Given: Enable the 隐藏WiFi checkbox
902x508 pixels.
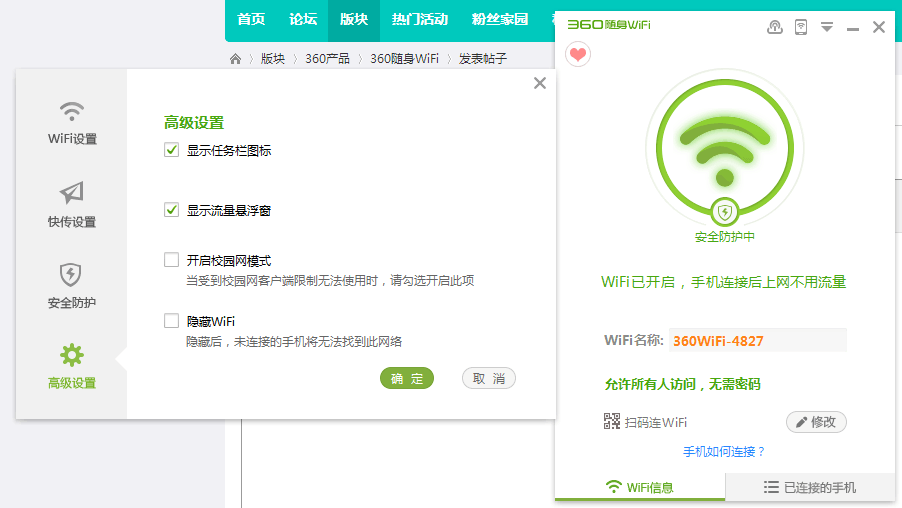Looking at the screenshot, I should coord(171,320).
